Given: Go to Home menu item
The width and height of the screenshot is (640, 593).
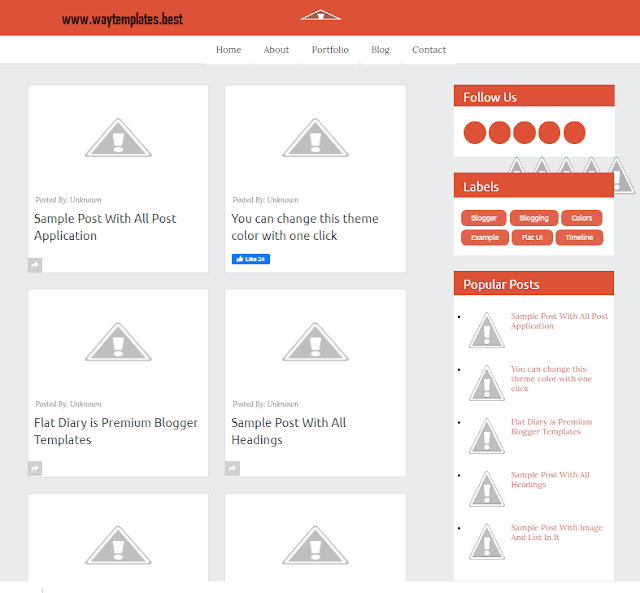Looking at the screenshot, I should point(229,50).
